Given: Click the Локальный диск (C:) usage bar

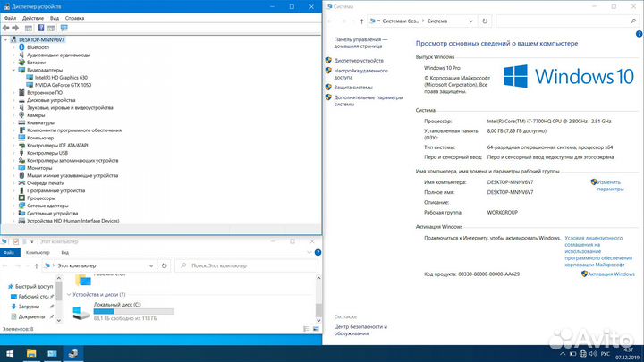Looking at the screenshot, I should coord(133,312).
